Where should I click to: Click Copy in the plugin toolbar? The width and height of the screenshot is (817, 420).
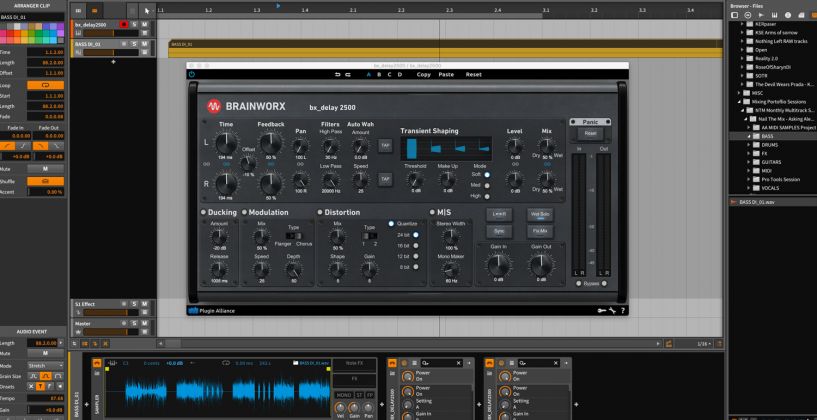424,75
